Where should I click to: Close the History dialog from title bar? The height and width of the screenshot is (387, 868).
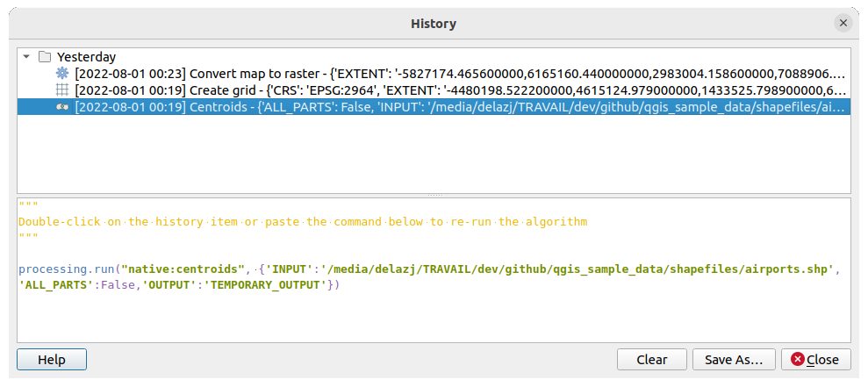point(843,24)
